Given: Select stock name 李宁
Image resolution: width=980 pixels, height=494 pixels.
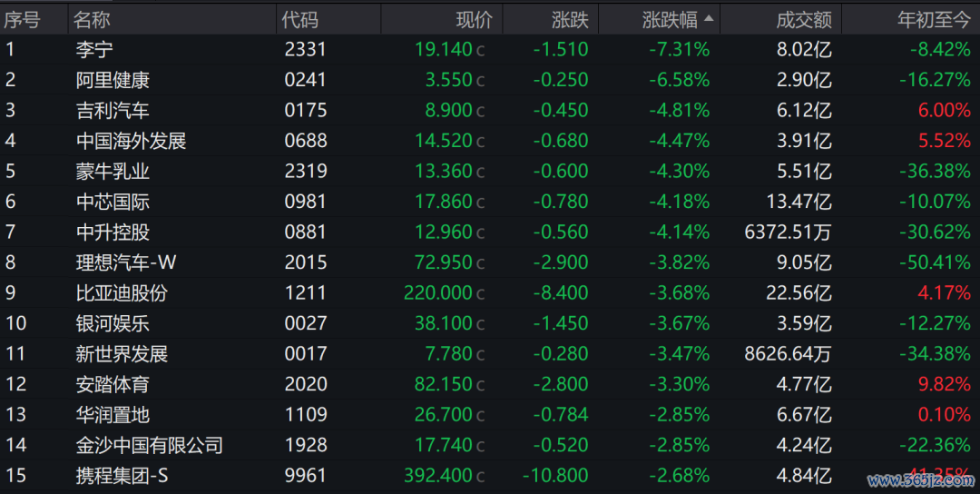Looking at the screenshot, I should pos(94,49).
